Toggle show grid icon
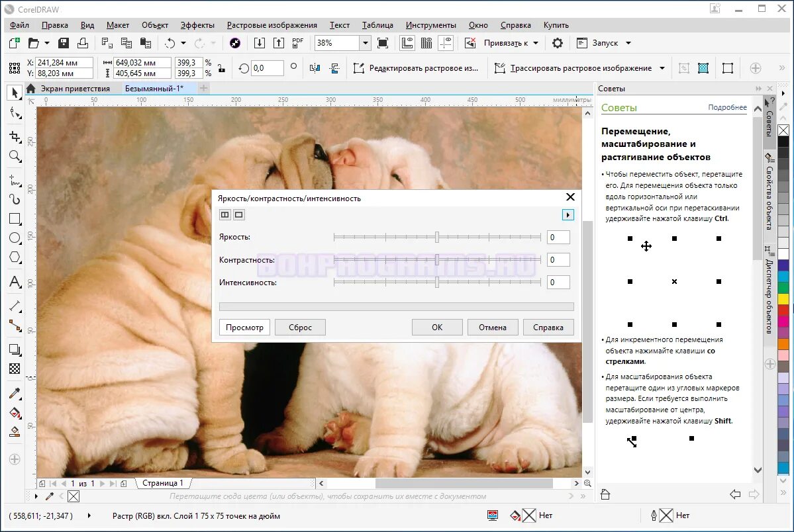Image resolution: width=794 pixels, height=532 pixels. coord(426,43)
